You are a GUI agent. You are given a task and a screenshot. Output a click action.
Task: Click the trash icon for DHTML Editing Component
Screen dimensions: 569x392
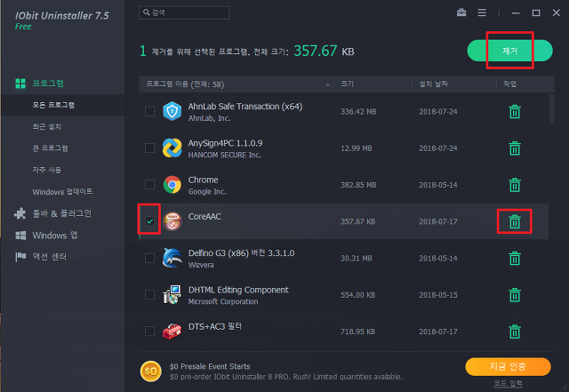515,295
